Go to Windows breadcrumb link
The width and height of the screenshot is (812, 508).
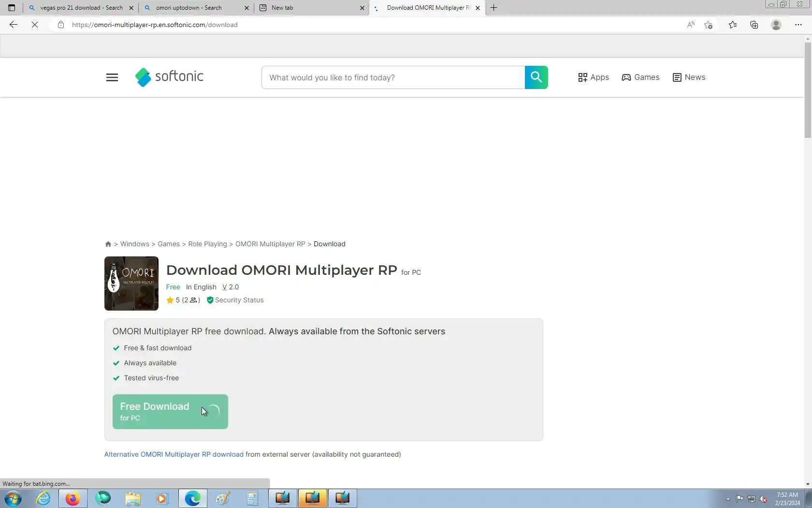[x=135, y=244]
